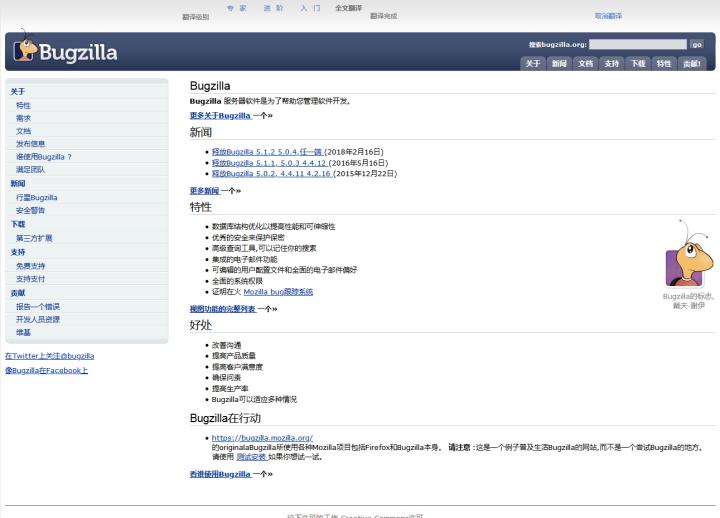Click the go search button
The width and height of the screenshot is (720, 518).
point(697,44)
